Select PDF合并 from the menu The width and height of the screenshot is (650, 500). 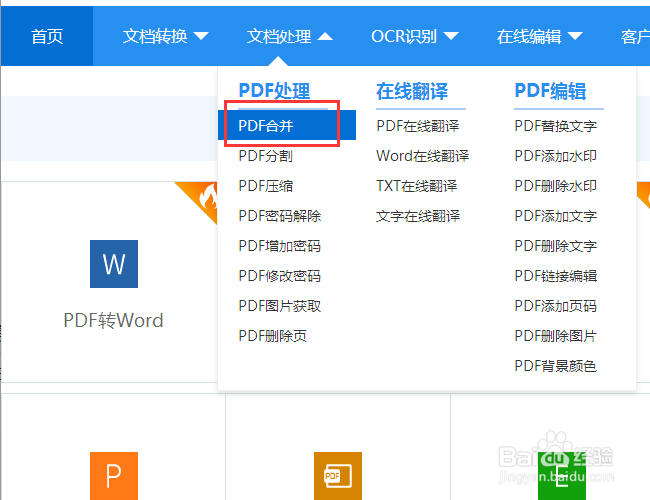(x=287, y=125)
